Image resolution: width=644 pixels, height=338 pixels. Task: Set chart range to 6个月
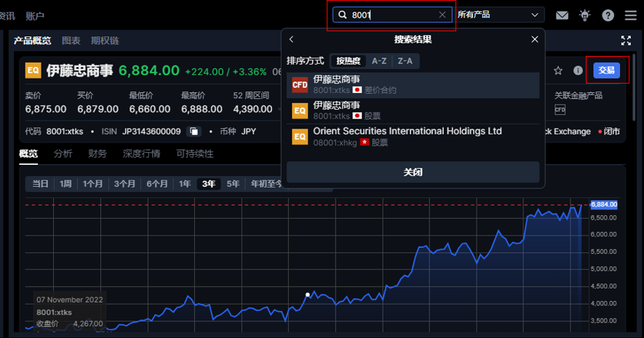[x=157, y=184]
